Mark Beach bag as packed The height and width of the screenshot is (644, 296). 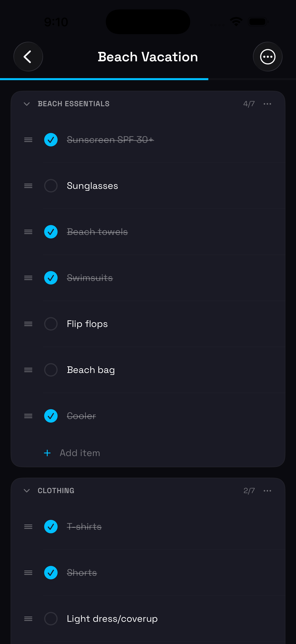click(51, 370)
